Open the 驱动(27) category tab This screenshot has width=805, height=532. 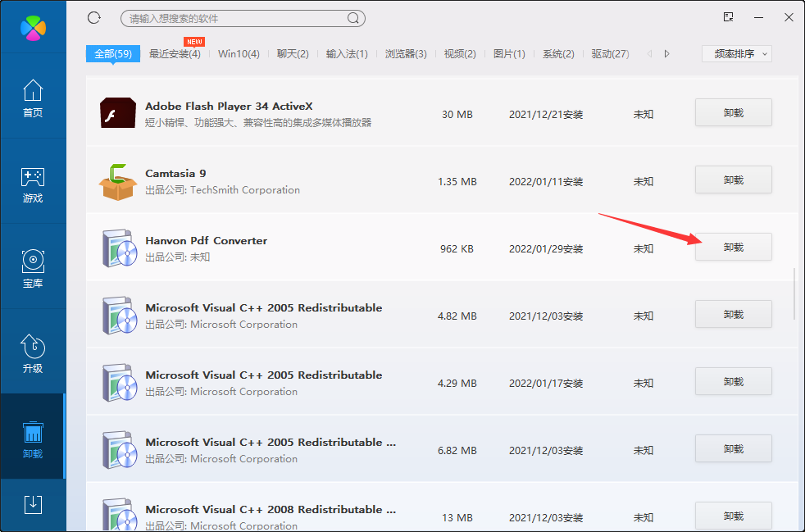point(611,54)
